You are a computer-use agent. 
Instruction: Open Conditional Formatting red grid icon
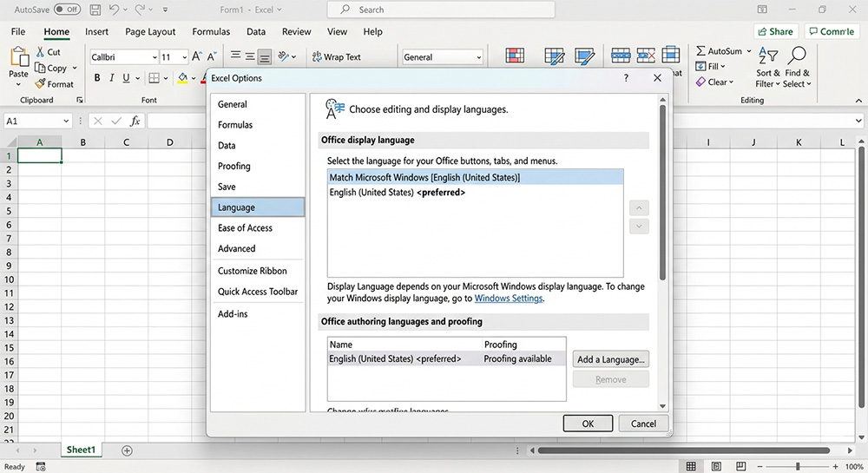[515, 56]
